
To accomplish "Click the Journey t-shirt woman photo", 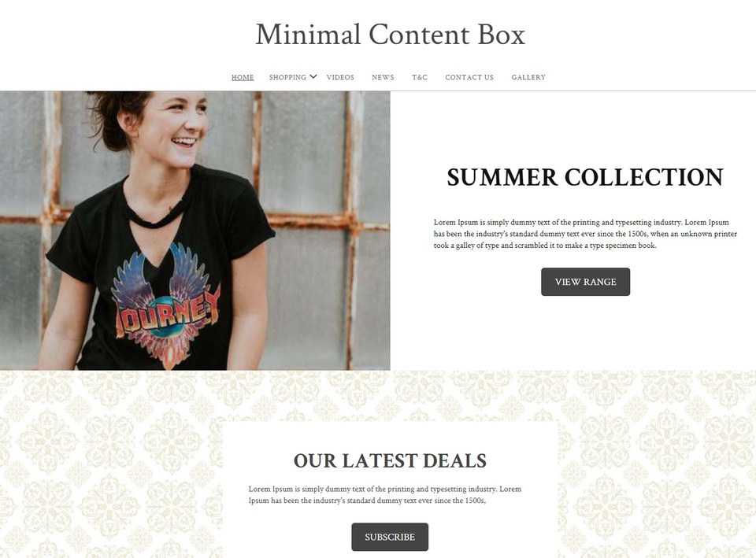I will click(x=195, y=231).
